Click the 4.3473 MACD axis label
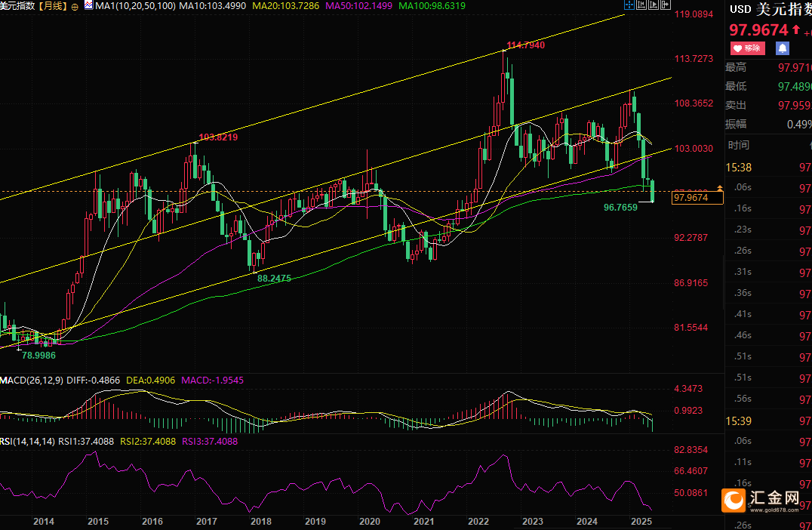 click(688, 389)
